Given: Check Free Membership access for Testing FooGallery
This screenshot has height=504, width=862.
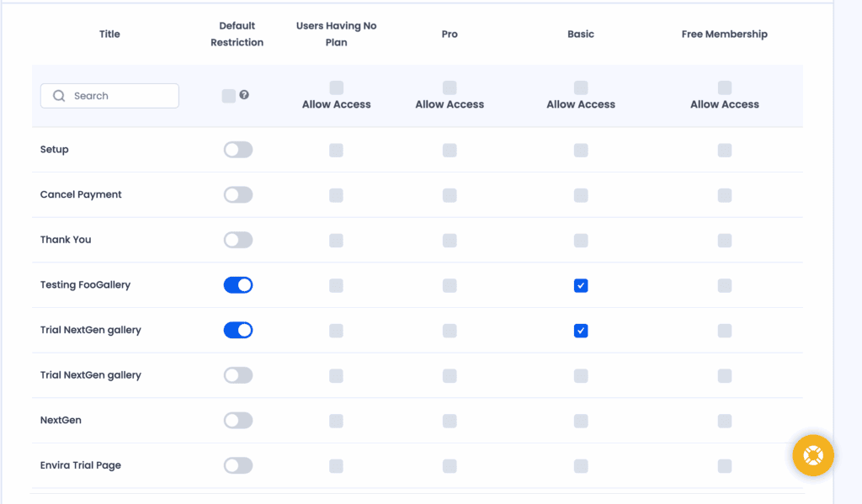Looking at the screenshot, I should [725, 285].
